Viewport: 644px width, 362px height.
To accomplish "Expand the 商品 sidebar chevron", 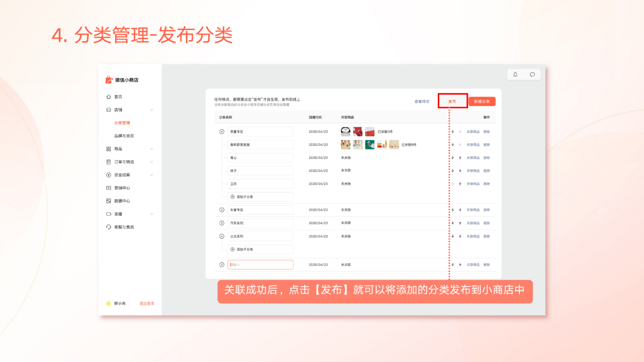I will click(151, 149).
